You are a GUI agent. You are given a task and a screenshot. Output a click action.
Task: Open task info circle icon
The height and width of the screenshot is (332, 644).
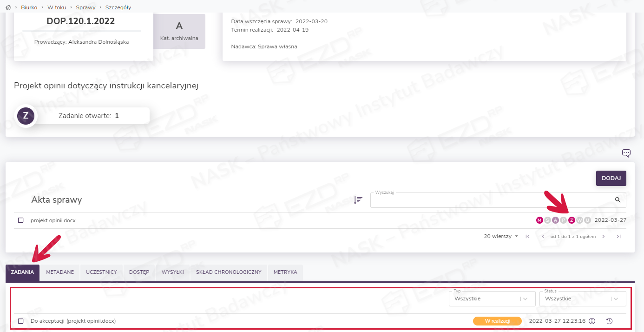(592, 321)
